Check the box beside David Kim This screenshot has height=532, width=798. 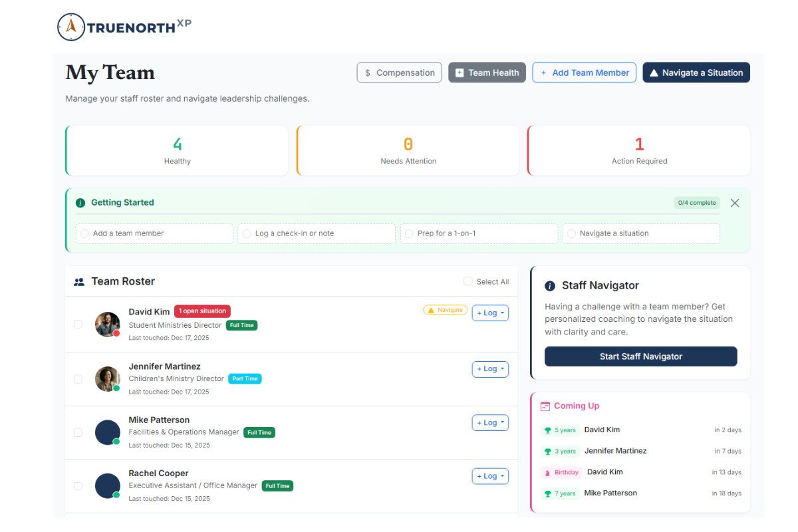coord(78,324)
